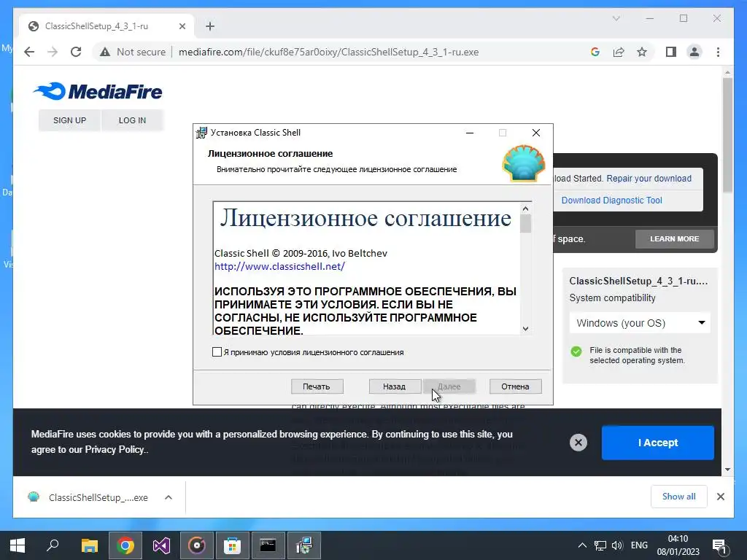The image size is (747, 560).
Task: Click the Печать button in installer
Action: click(x=317, y=386)
